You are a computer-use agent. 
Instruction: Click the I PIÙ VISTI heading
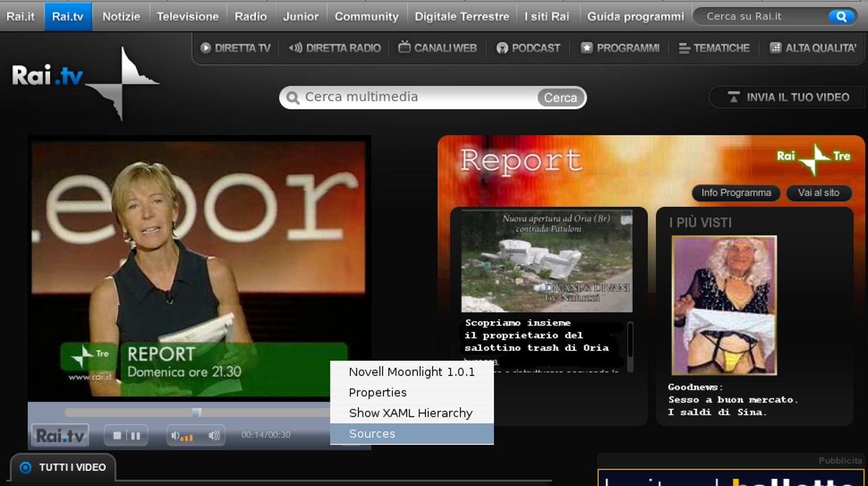pyautogui.click(x=700, y=223)
